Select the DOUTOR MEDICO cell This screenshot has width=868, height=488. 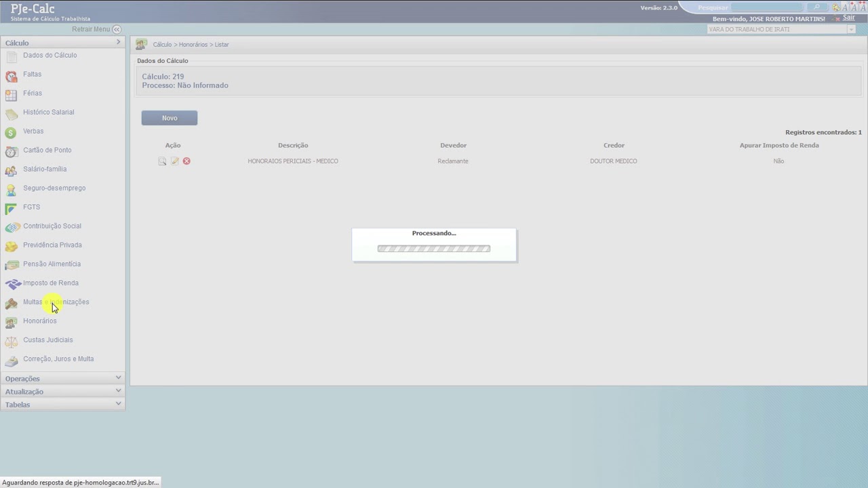tap(613, 161)
